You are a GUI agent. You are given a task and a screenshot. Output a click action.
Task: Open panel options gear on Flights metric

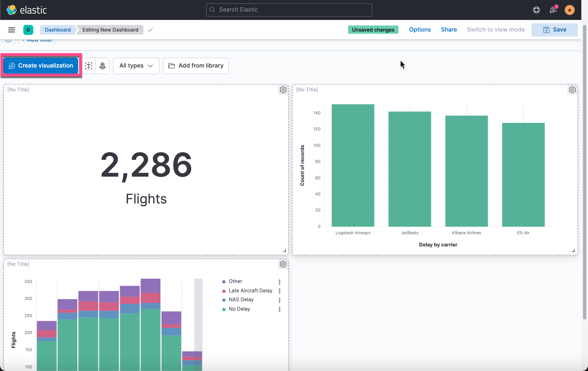click(x=283, y=90)
